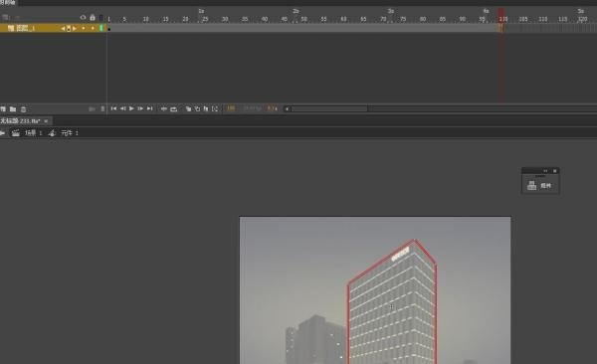
Task: Toggle show or hide all layers eye icon
Action: 83,18
